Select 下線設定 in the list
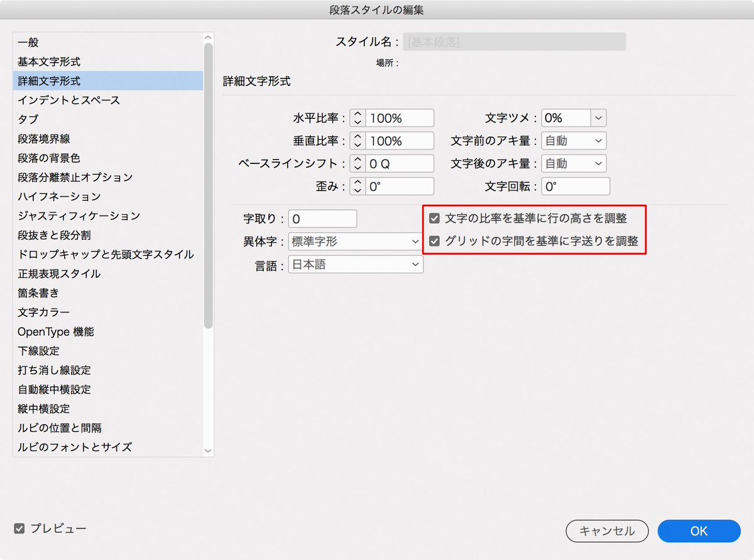 coord(108,351)
